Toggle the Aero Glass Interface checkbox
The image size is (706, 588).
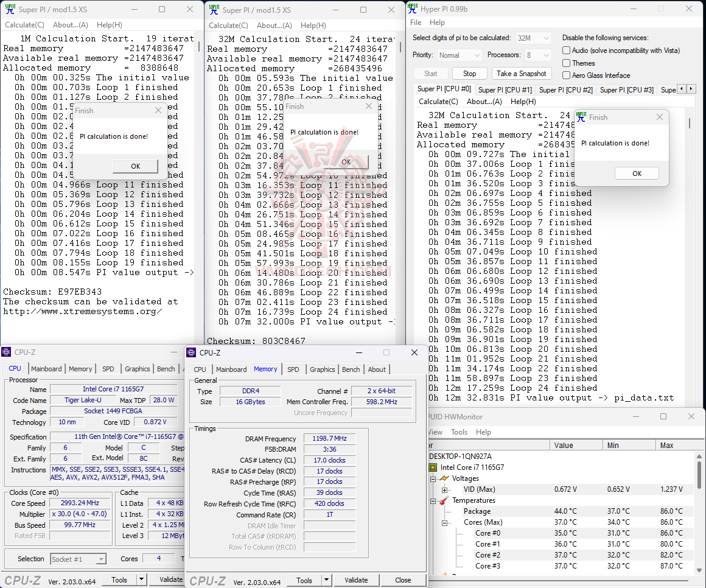tap(567, 75)
